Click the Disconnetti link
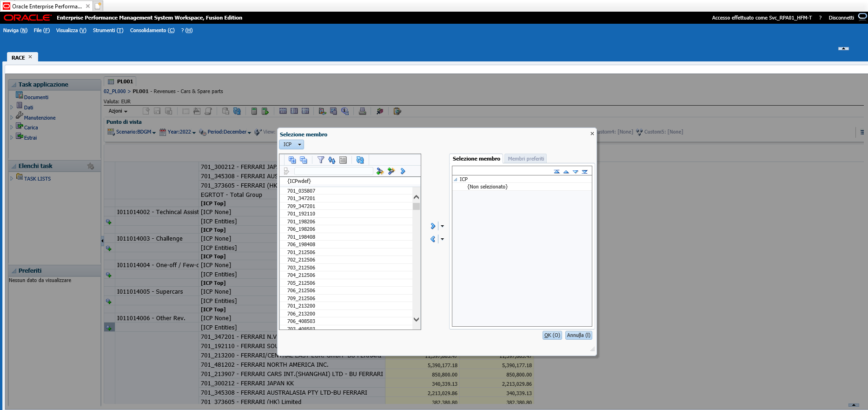 pyautogui.click(x=841, y=18)
